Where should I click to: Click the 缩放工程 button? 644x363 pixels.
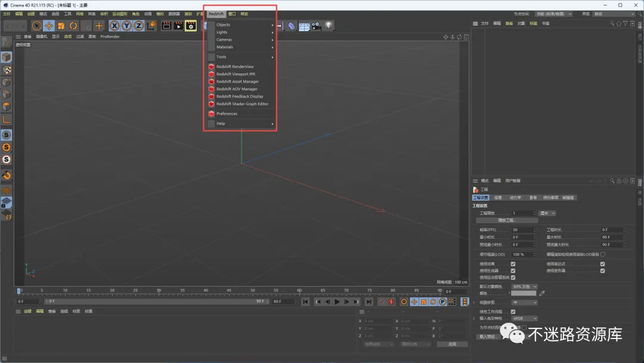[506, 220]
